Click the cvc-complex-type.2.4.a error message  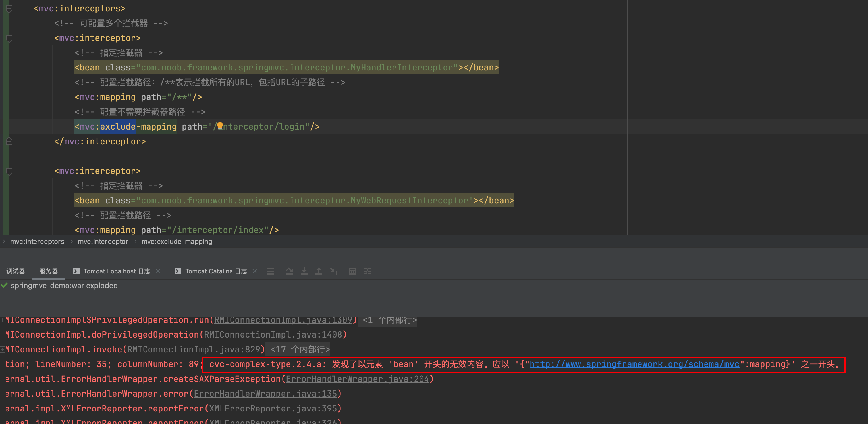(524, 364)
